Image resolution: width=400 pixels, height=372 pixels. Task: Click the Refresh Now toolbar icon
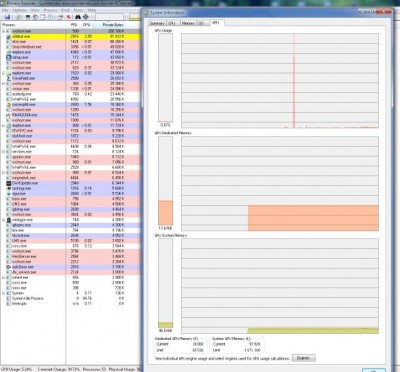(19, 17)
